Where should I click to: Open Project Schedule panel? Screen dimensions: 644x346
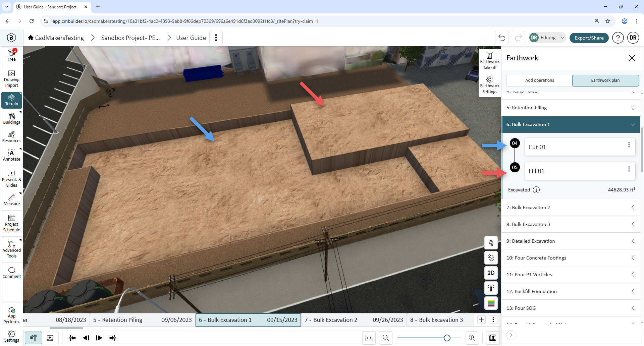coord(12,224)
